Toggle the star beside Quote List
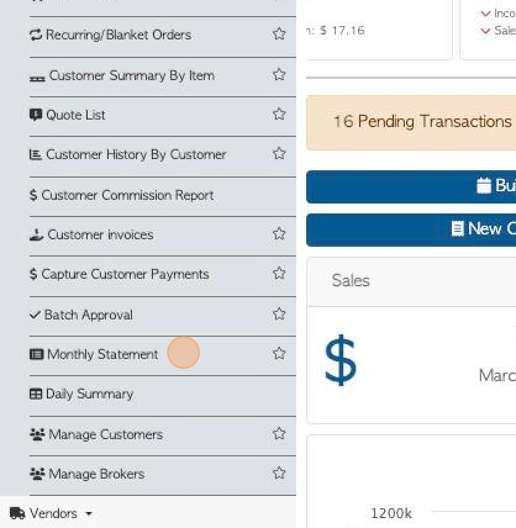516x528 pixels. 279,114
